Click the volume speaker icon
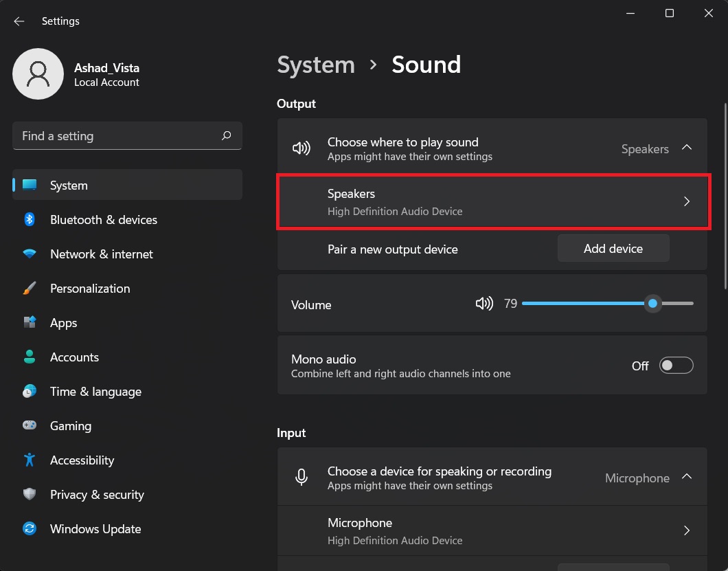728x571 pixels. 484,303
